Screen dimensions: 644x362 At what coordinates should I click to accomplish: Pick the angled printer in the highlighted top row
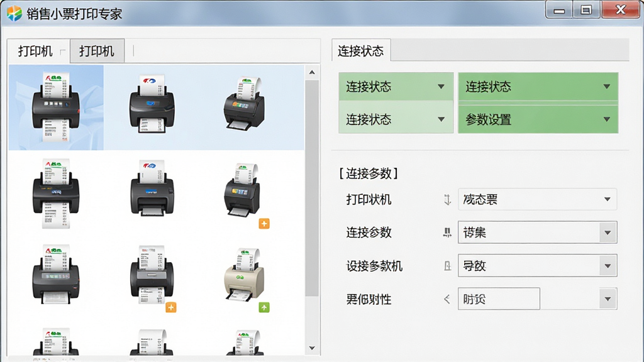pos(245,104)
